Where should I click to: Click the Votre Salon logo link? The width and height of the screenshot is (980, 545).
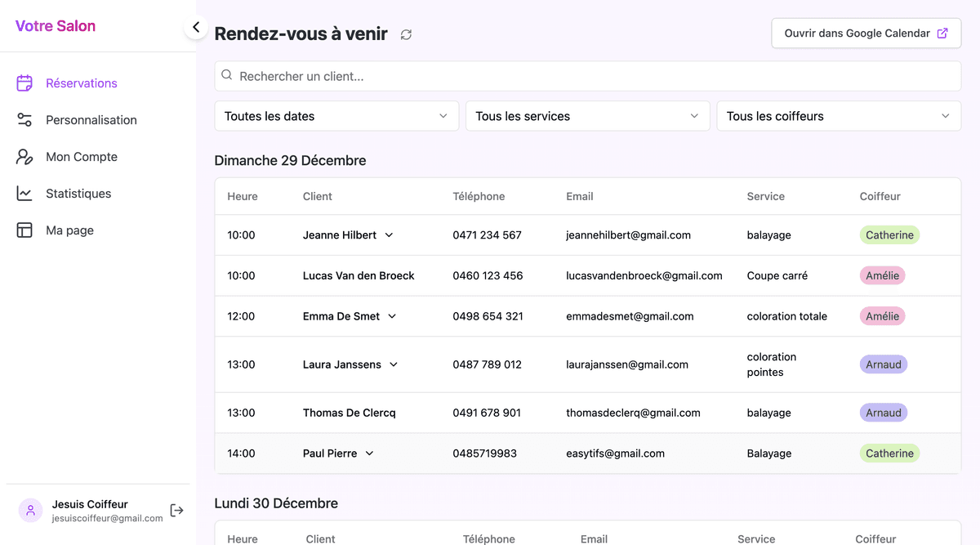pos(56,26)
